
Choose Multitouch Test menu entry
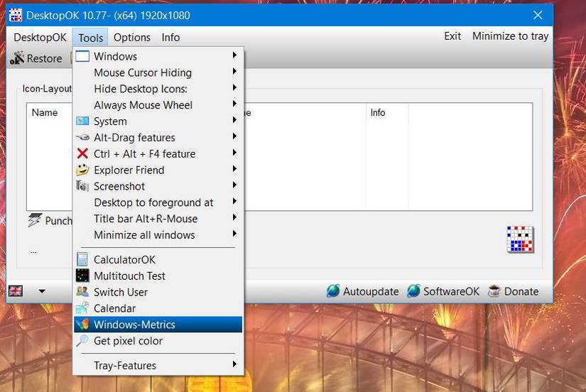(x=158, y=276)
